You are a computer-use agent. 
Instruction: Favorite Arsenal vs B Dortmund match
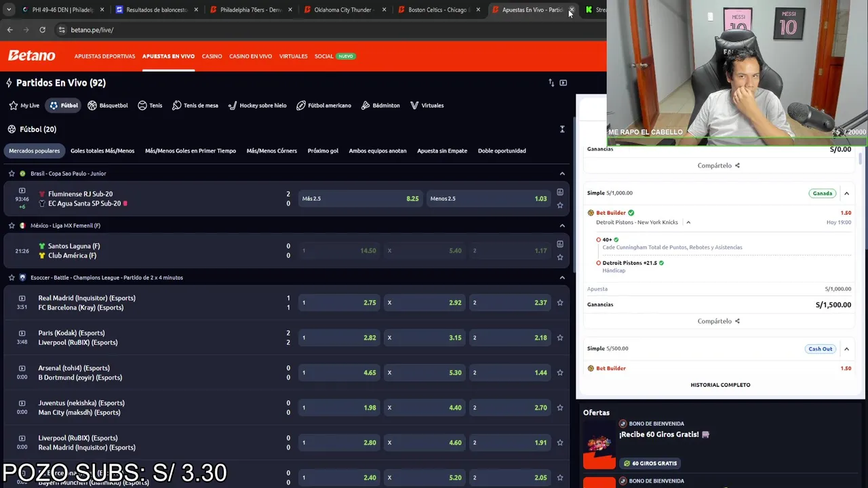coord(560,372)
